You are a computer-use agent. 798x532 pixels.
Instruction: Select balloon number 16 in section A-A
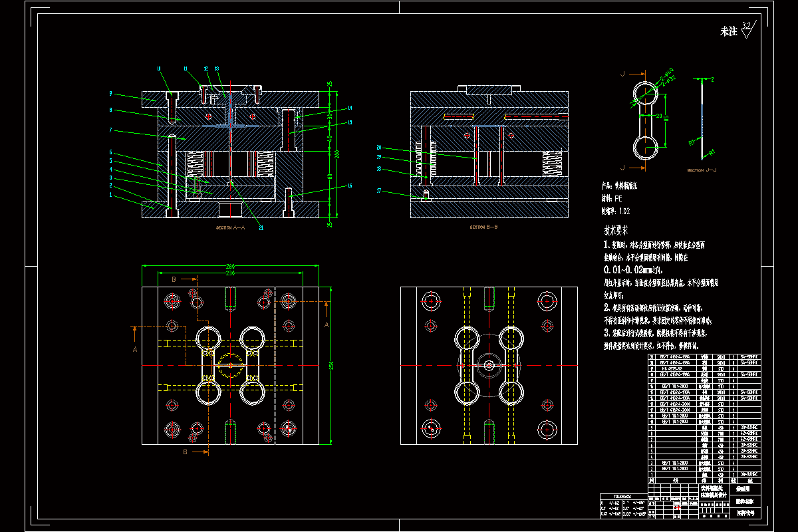pyautogui.click(x=349, y=186)
